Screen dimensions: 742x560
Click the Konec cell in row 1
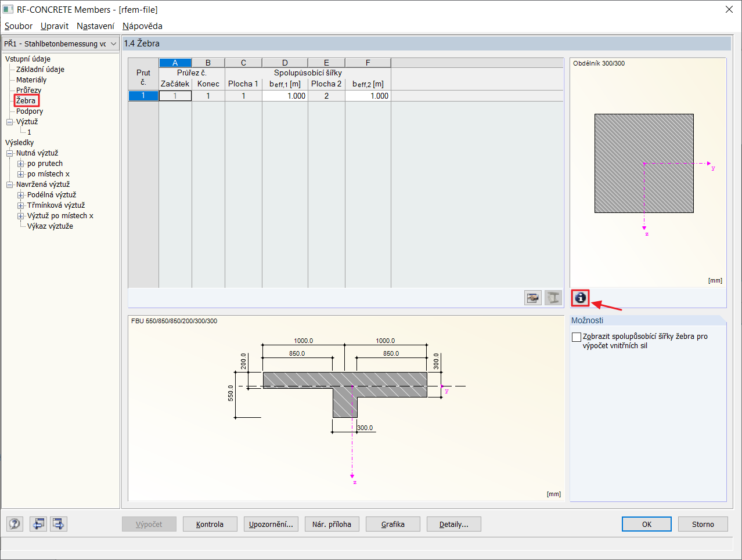[208, 96]
